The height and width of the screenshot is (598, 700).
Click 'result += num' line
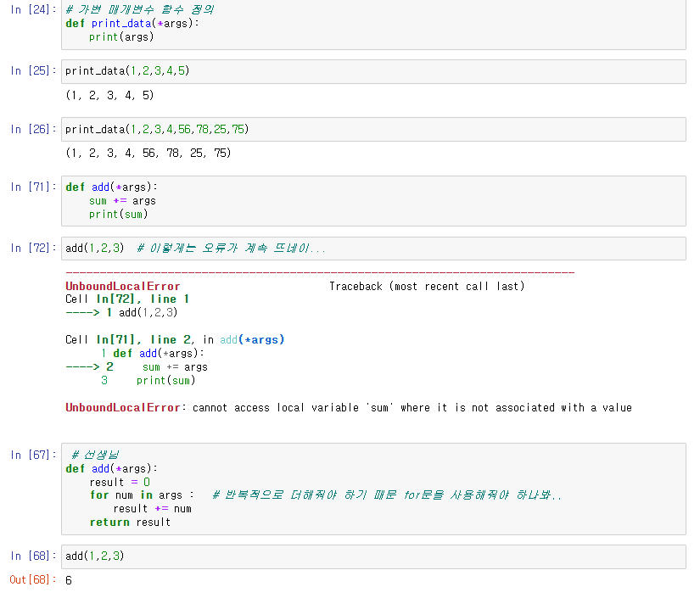tap(152, 509)
